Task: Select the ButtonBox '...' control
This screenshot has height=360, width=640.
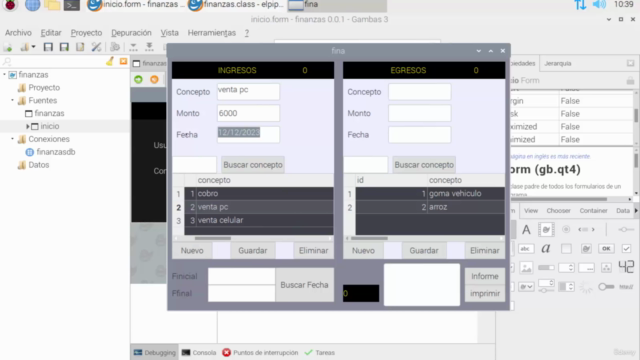Action: pyautogui.click(x=586, y=268)
